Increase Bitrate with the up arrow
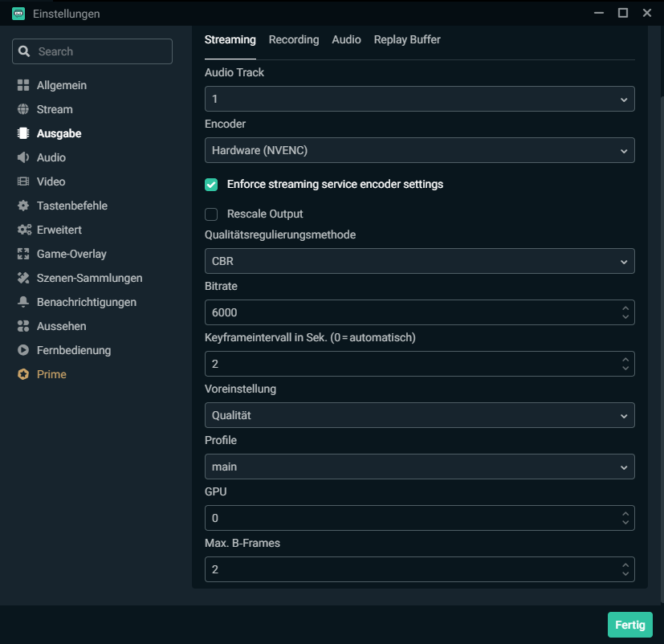The image size is (664, 644). (x=625, y=308)
